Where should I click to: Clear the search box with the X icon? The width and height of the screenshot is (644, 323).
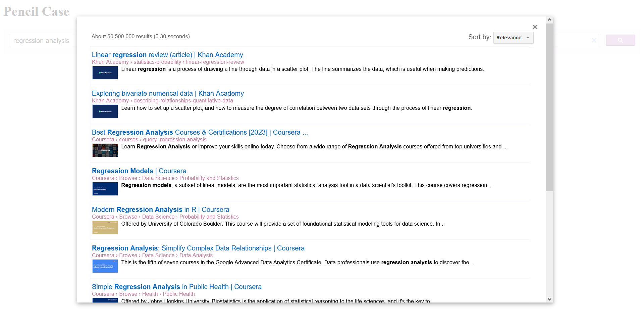click(594, 40)
